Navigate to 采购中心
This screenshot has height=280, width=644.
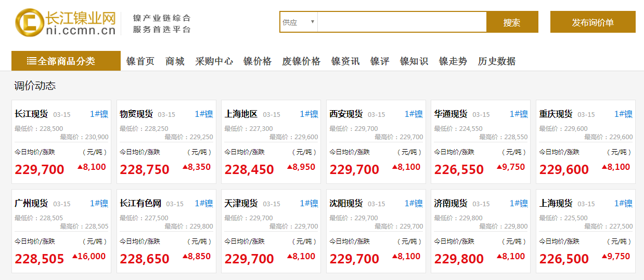(x=214, y=61)
